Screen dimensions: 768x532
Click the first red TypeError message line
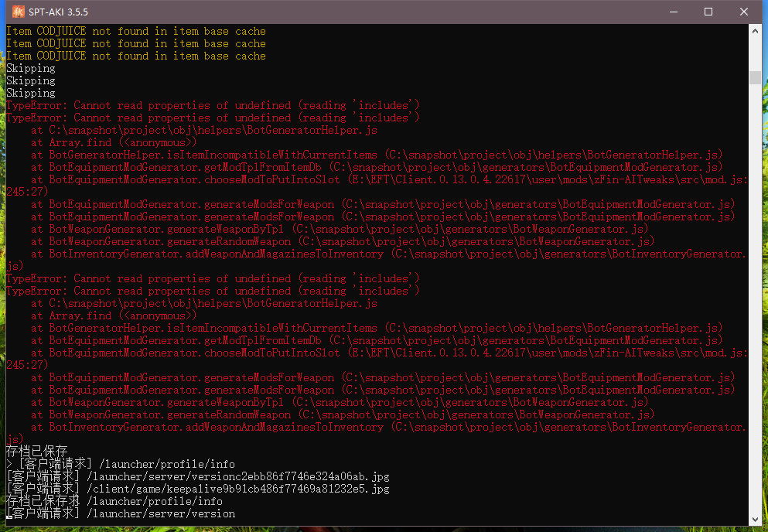point(213,106)
